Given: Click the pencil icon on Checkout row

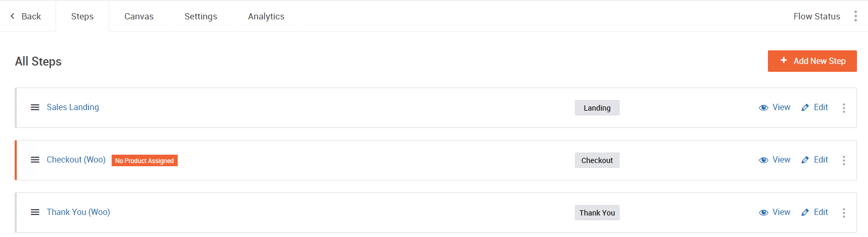Looking at the screenshot, I should (x=805, y=160).
